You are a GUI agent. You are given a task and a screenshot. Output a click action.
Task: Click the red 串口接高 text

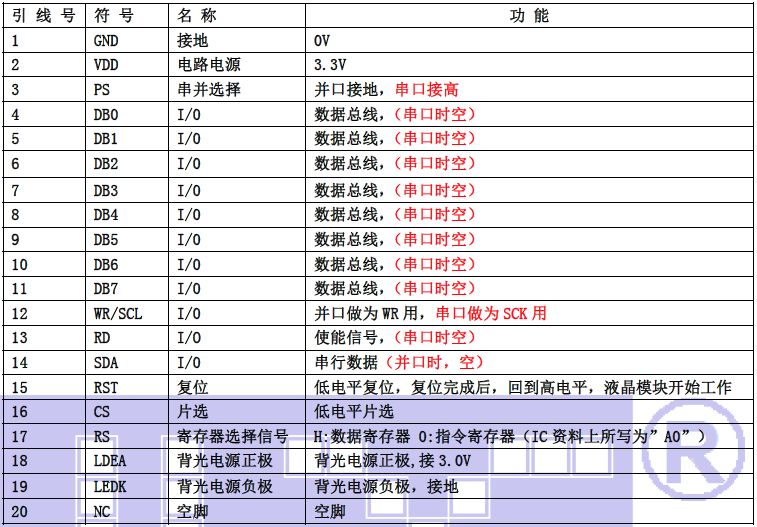pos(427,90)
